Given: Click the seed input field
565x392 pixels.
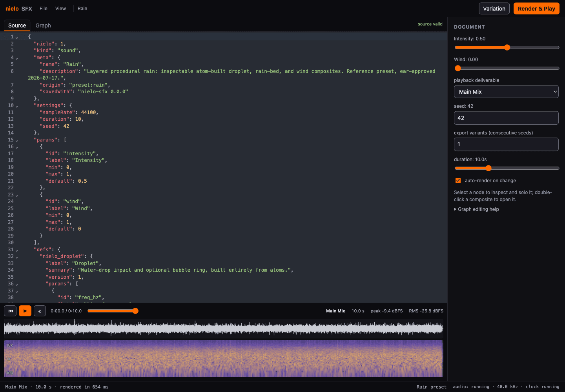Looking at the screenshot, I should pos(506,118).
